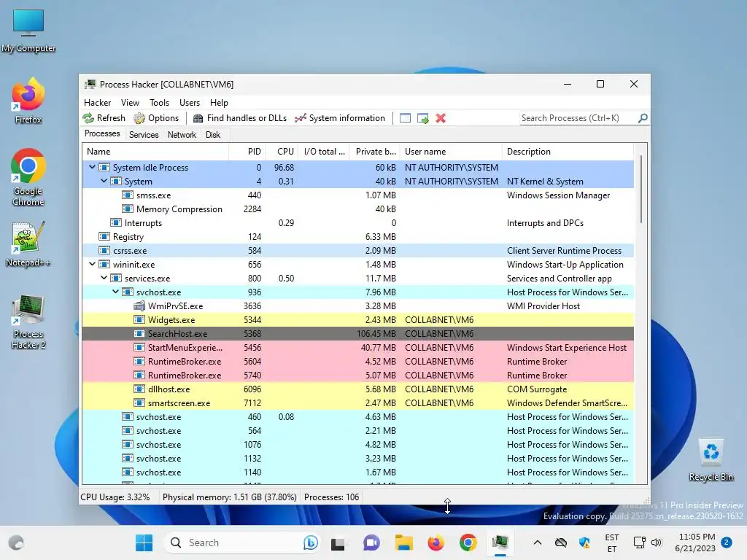Open the Hacker menu
747x560 pixels.
click(x=97, y=102)
